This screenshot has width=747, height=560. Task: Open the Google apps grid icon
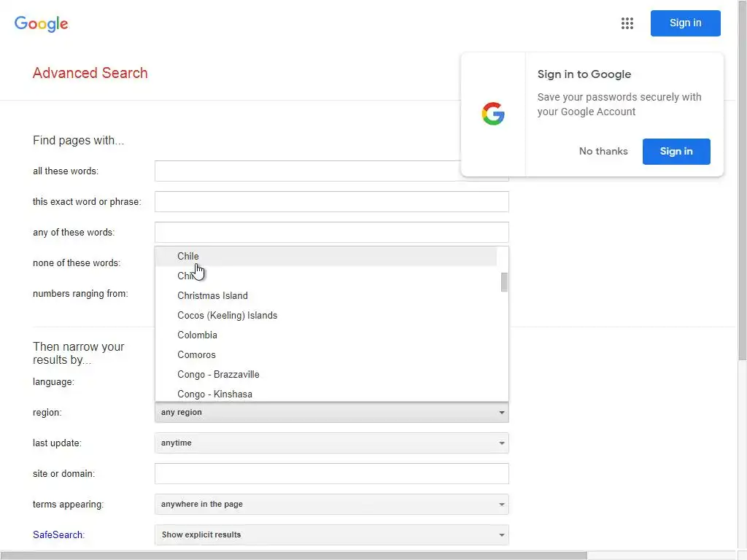click(627, 23)
